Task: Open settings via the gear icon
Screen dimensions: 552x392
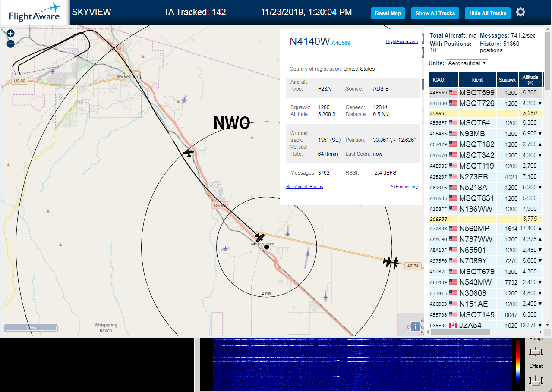Action: (520, 12)
